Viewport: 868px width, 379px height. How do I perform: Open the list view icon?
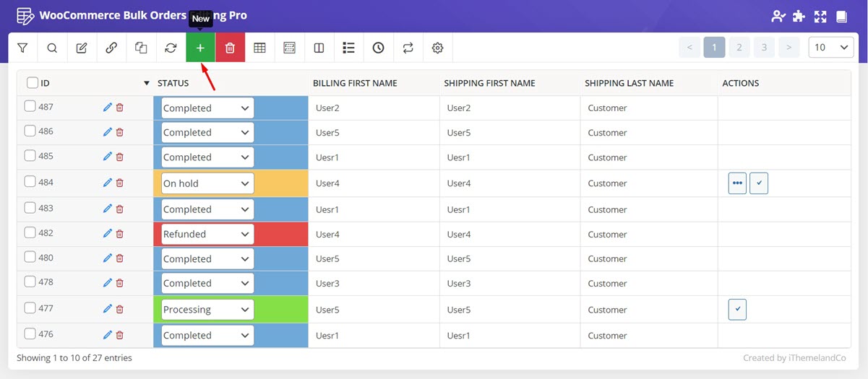348,48
